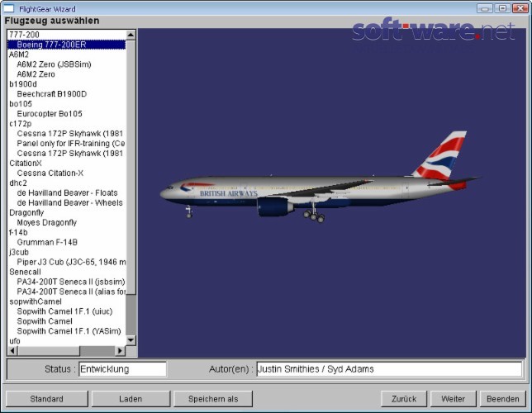Choose PA34-200T Seneca II (alias) entry
The height and width of the screenshot is (413, 532).
(66, 292)
